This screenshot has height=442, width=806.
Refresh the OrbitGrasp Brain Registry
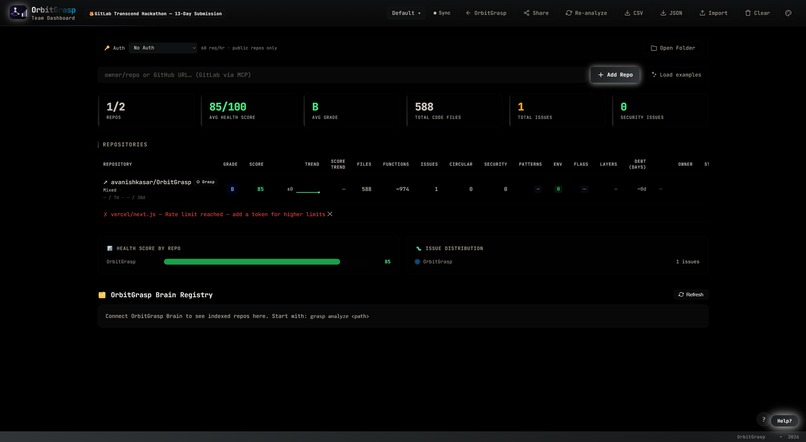[x=691, y=294]
